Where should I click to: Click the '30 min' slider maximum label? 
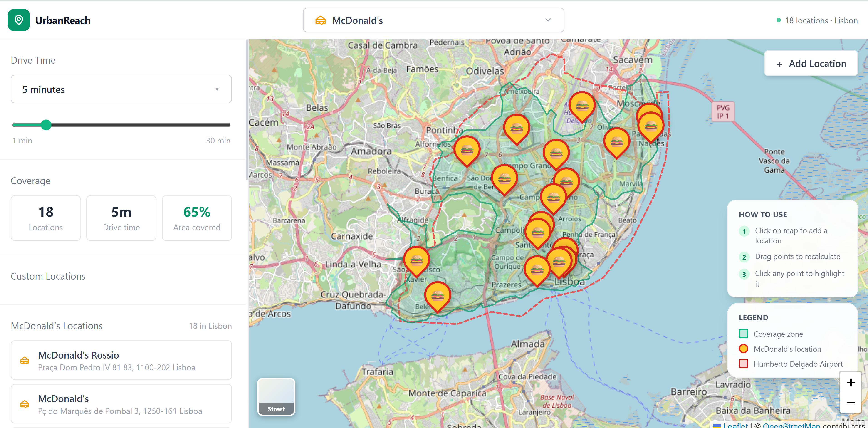(x=218, y=141)
